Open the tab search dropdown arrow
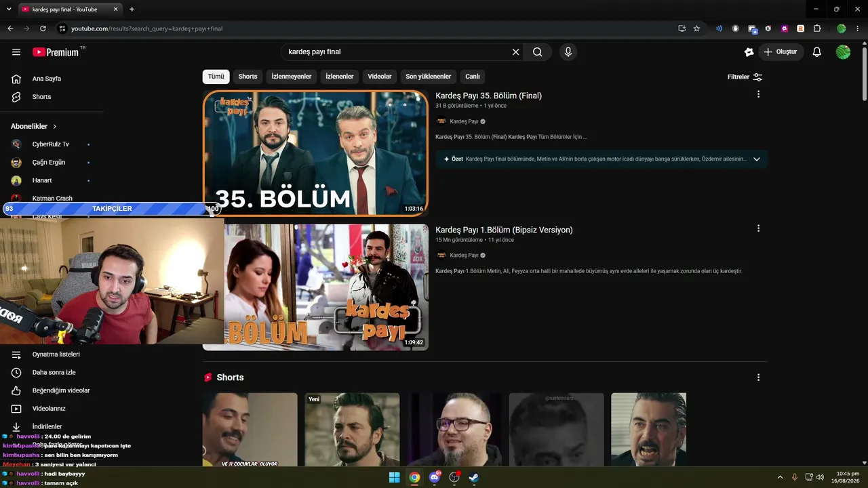Screen dimensions: 868x488 point(9,9)
